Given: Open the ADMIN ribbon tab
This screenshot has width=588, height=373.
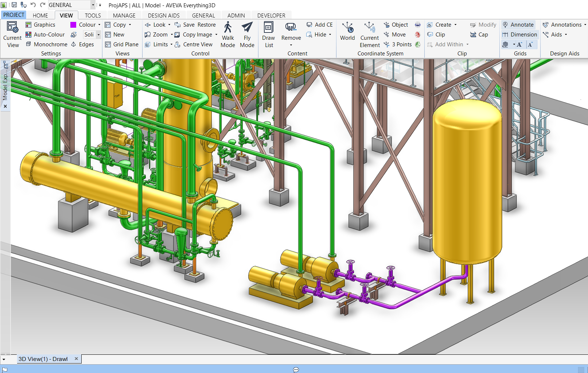Looking at the screenshot, I should click(236, 15).
